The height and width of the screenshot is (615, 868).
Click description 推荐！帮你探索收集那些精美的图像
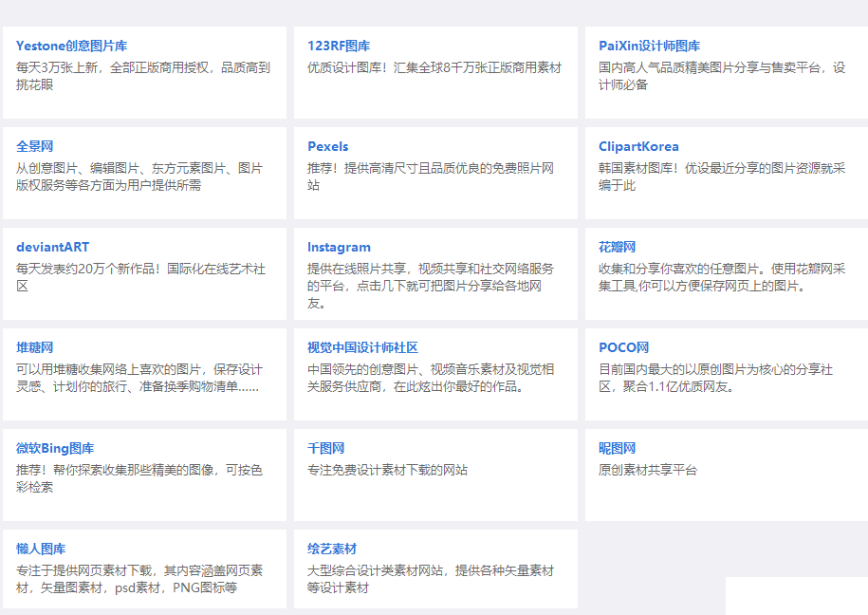pos(139,478)
